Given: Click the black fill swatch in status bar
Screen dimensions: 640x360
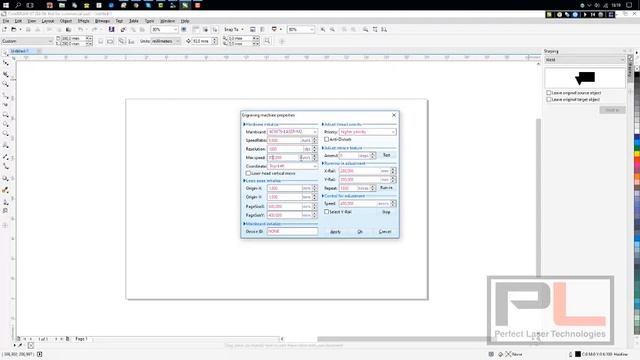Looking at the screenshot, I should click(x=578, y=354).
